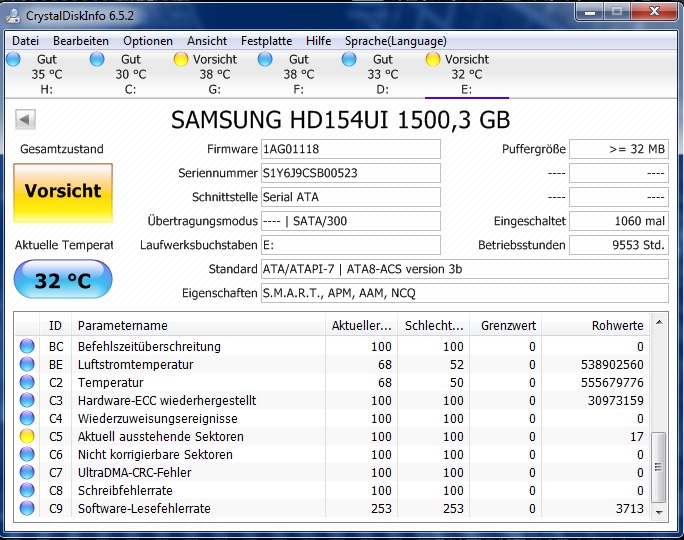
Task: Click the Puffergröße value 32 MB
Action: (619, 149)
